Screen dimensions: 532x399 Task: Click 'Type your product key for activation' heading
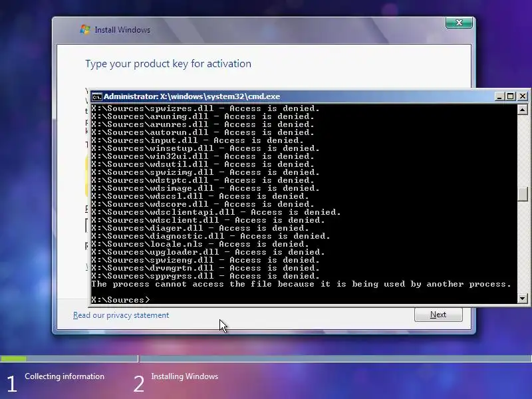pos(168,64)
